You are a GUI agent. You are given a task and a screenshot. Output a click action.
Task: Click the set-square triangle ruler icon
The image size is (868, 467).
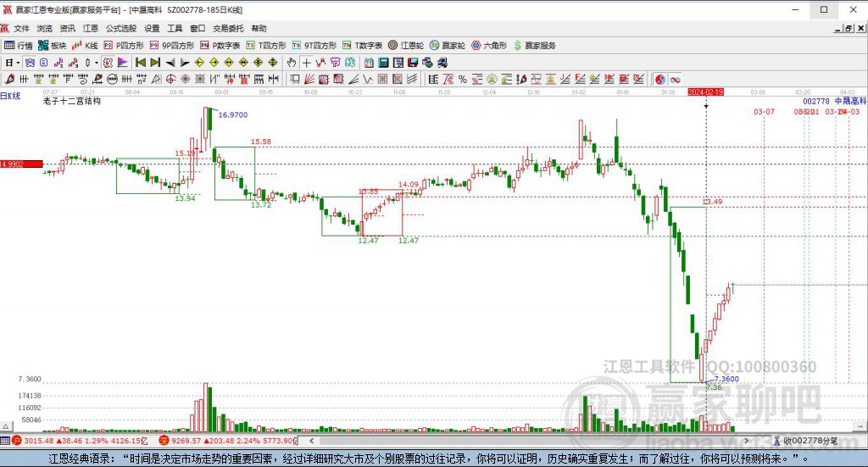click(156, 80)
